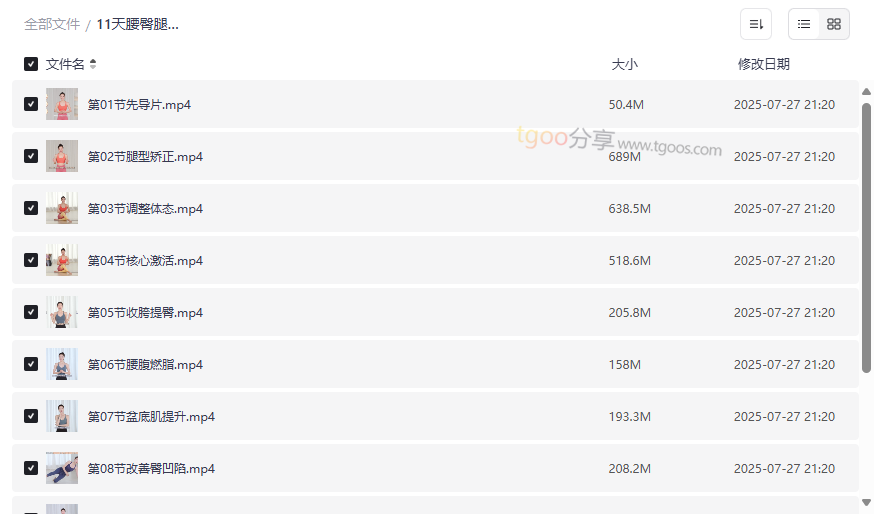874x514 pixels.
Task: Go to 全部文件 in breadcrumb
Action: (52, 24)
